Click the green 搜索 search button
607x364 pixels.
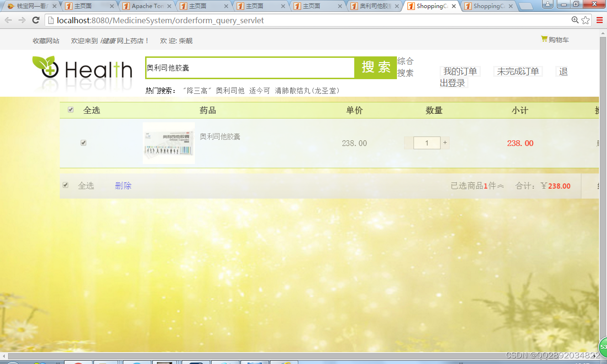[x=376, y=67]
